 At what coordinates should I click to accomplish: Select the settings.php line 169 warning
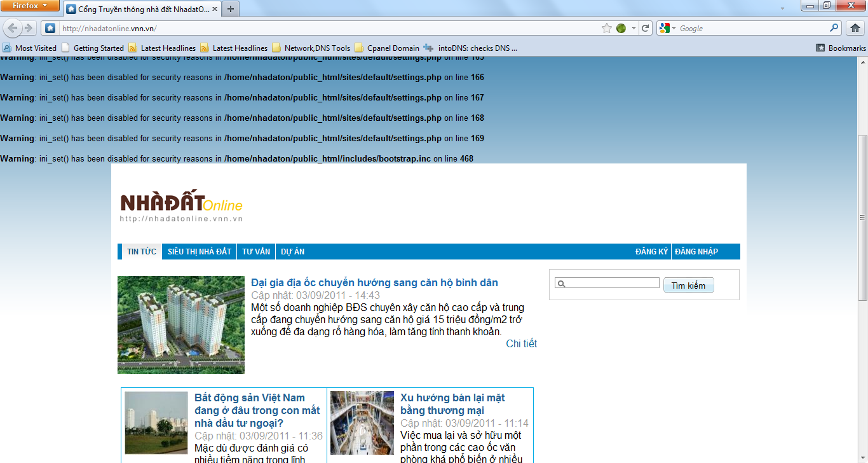pos(242,139)
